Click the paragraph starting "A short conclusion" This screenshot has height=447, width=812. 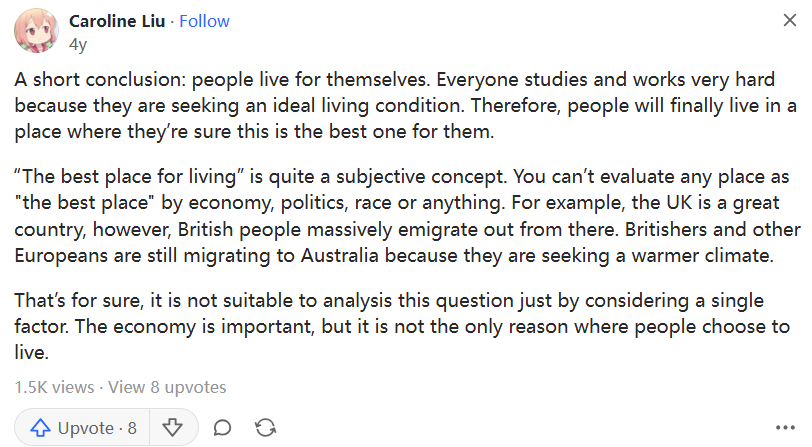click(400, 104)
